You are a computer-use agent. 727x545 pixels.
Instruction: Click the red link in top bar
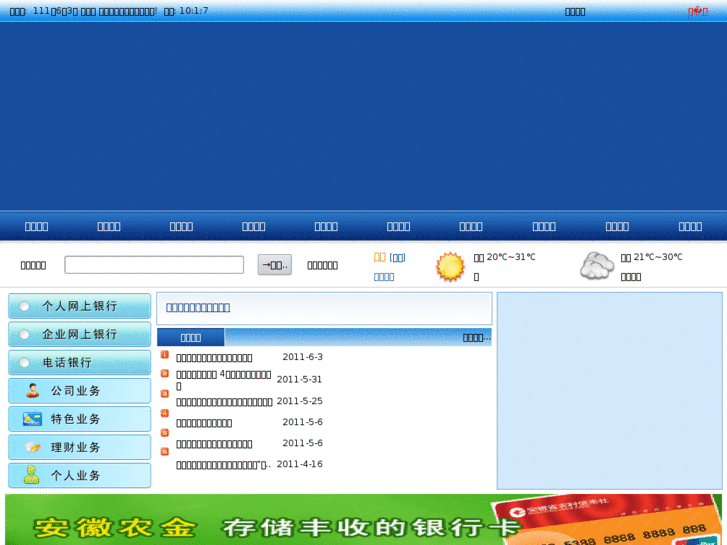(698, 12)
